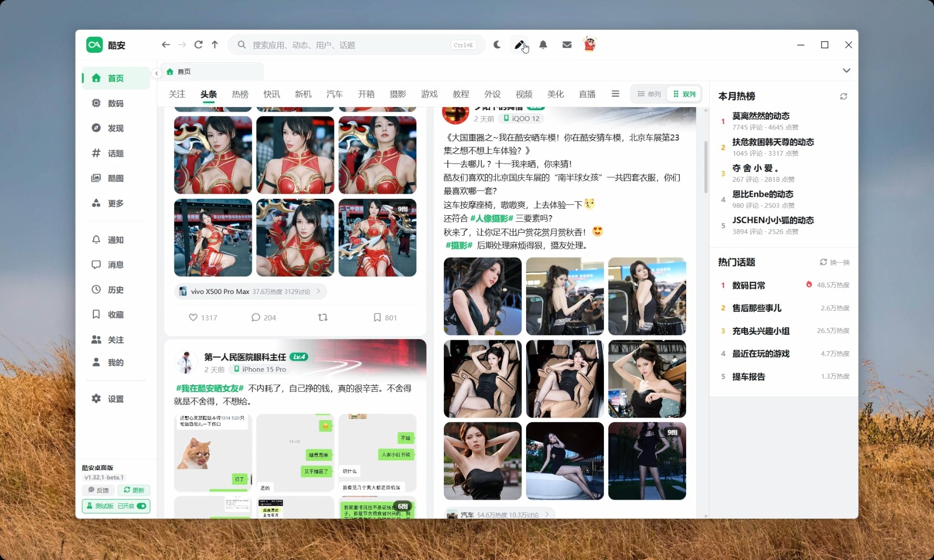The width and height of the screenshot is (934, 560).
Task: Open 设置 in the sidebar
Action: pos(116,399)
